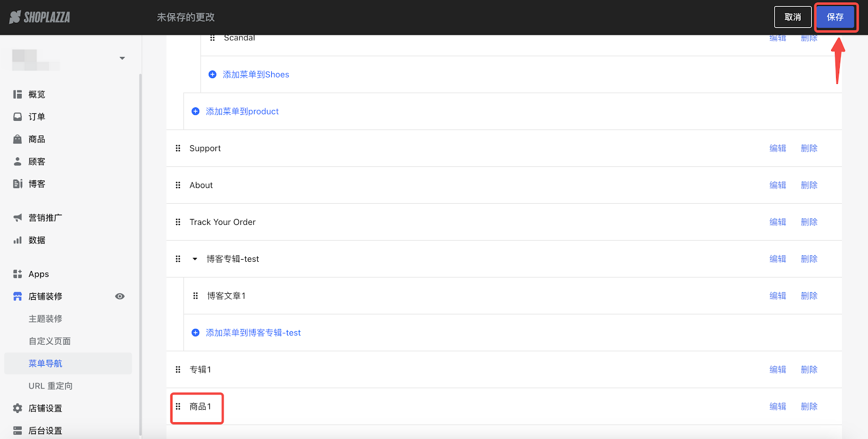Screen dimensions: 868x439
Task: Click drag handle of About row
Action: click(178, 185)
